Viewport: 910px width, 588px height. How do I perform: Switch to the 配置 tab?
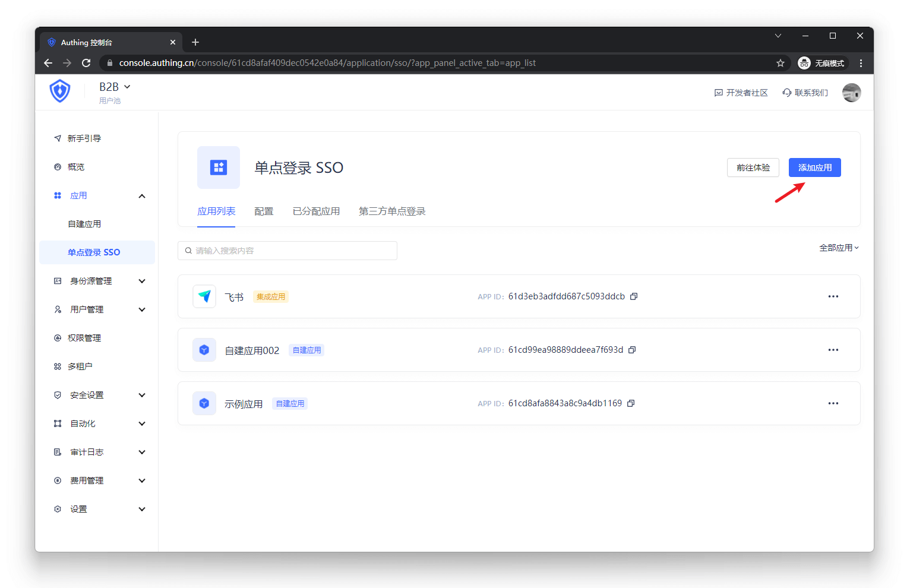tap(264, 211)
